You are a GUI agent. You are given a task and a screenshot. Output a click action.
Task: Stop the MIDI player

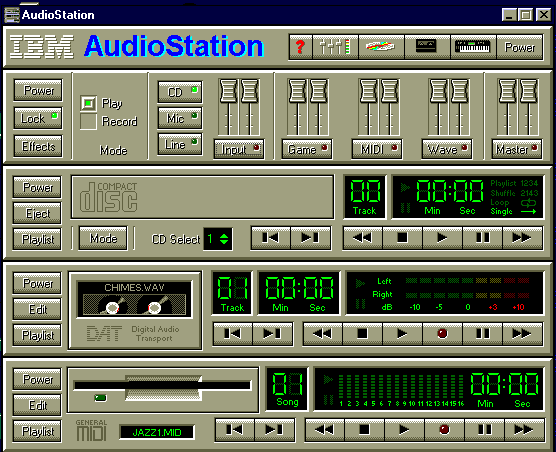[x=364, y=430]
